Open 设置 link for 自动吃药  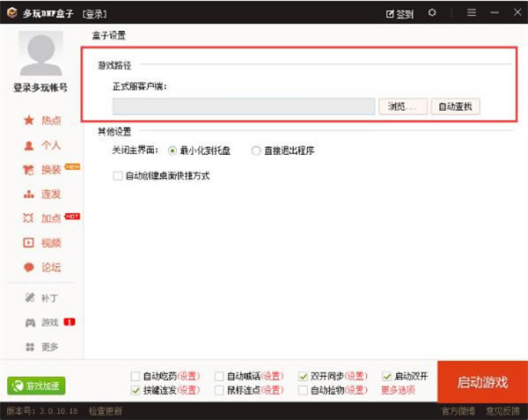[x=188, y=376]
